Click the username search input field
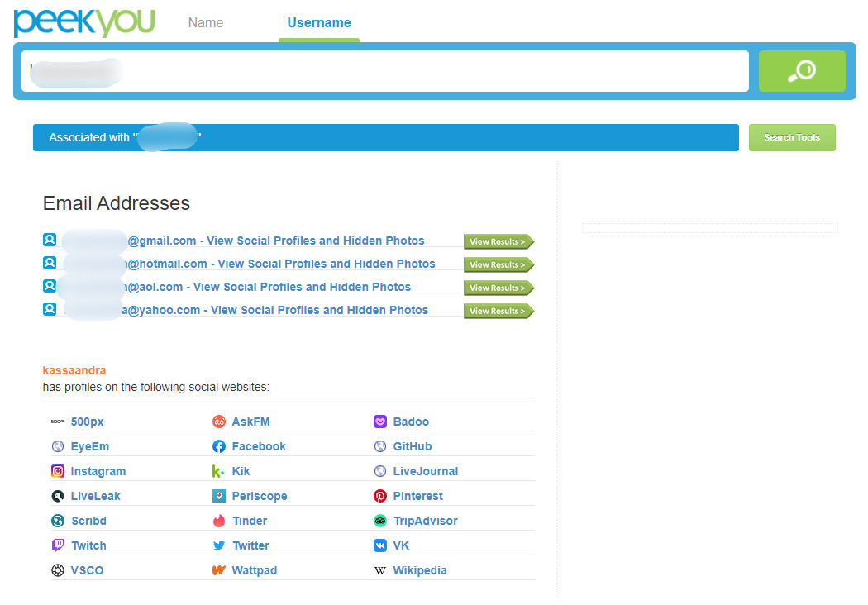This screenshot has height=605, width=868. 384,71
